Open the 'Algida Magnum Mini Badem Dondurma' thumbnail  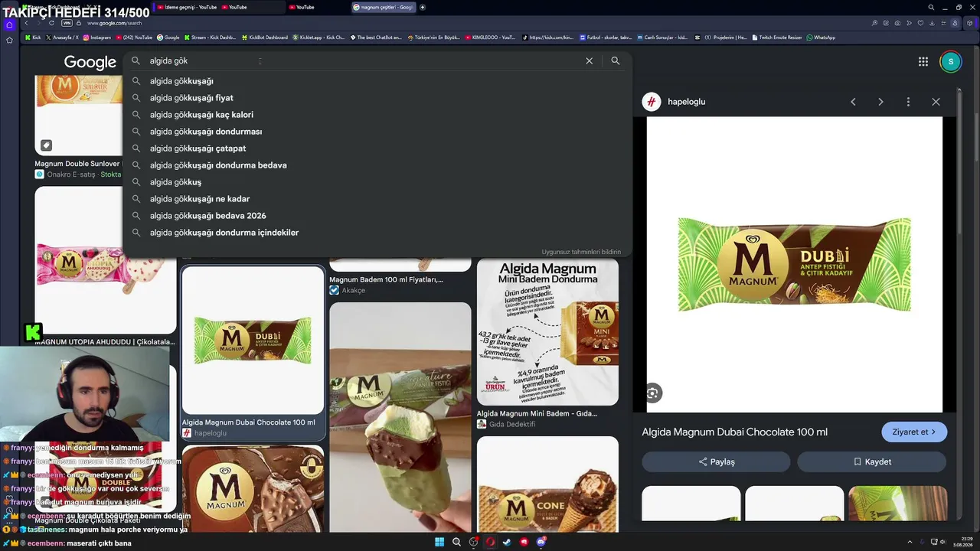pyautogui.click(x=547, y=332)
